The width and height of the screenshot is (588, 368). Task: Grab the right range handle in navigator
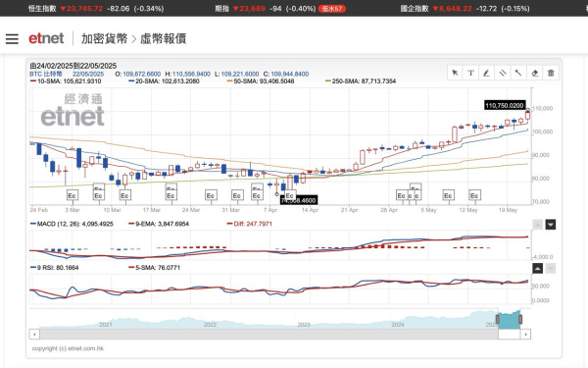(520, 319)
